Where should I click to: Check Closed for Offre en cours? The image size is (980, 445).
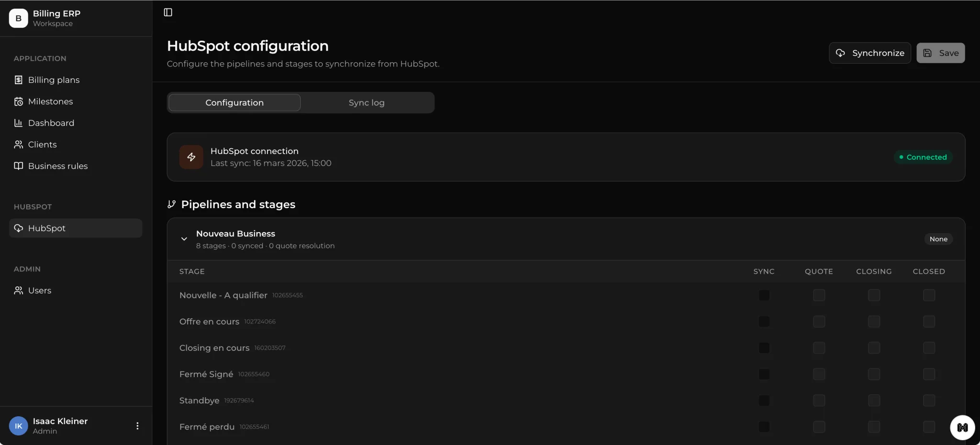point(929,322)
